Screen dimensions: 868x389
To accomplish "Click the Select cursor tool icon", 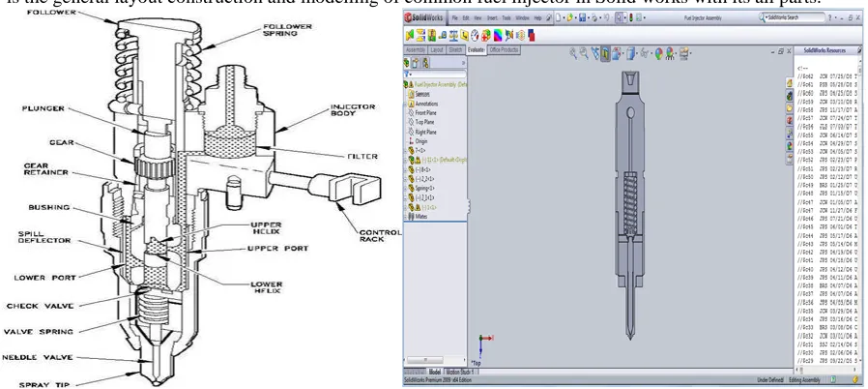I will (619, 17).
